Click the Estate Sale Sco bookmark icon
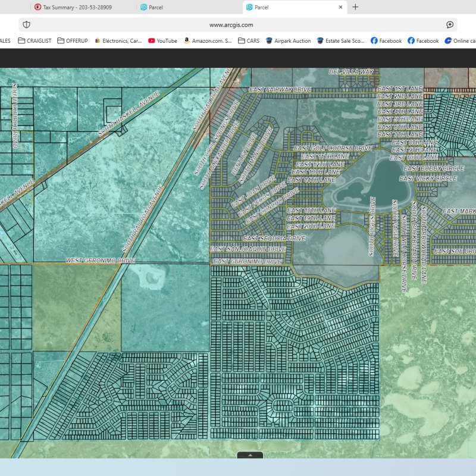The image size is (476, 476). tap(319, 41)
